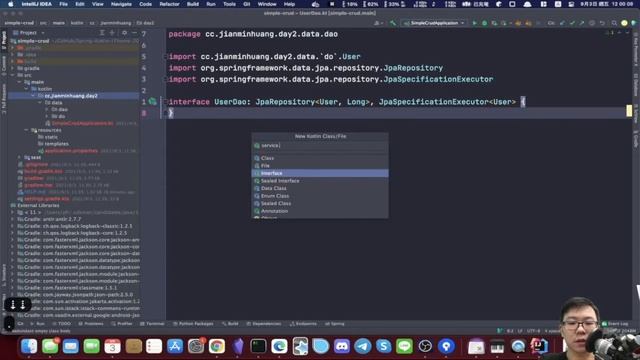
Task: Click the Apple menu icon
Action: coord(10,4)
